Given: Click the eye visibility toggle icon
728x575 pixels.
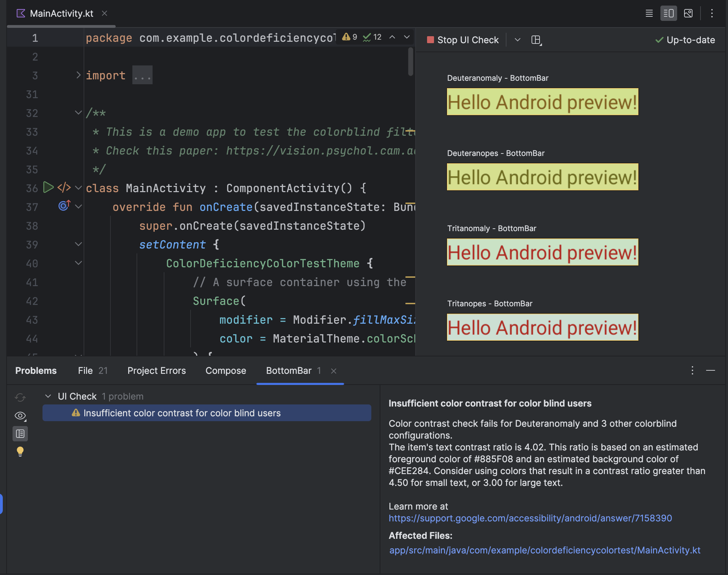Looking at the screenshot, I should pos(20,415).
